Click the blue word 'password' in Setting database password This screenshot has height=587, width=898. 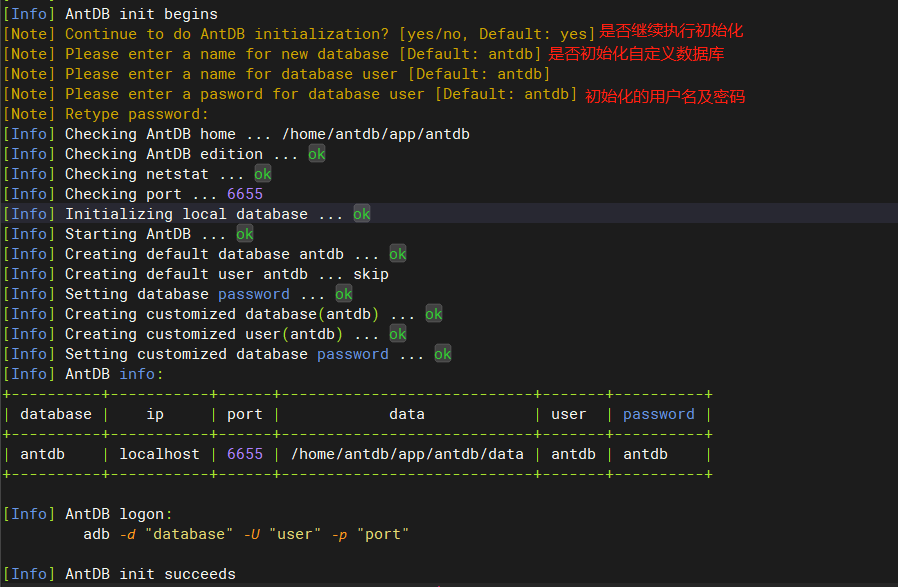click(x=254, y=294)
